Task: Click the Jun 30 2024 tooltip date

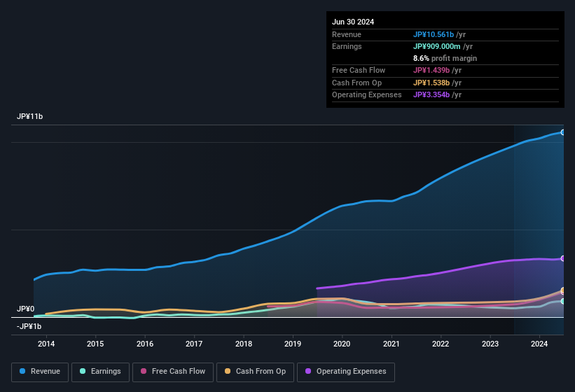Action: coord(353,22)
